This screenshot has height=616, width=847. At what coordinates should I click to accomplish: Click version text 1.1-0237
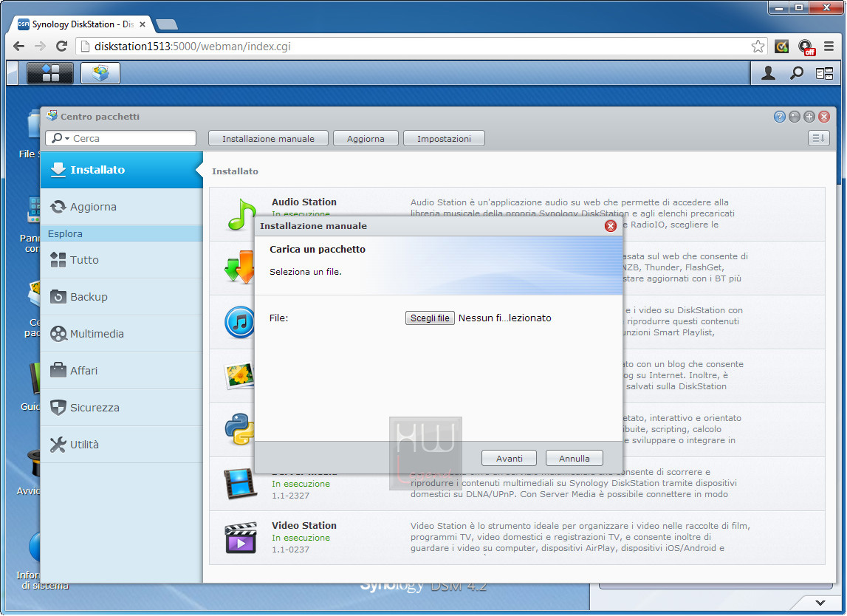point(291,550)
